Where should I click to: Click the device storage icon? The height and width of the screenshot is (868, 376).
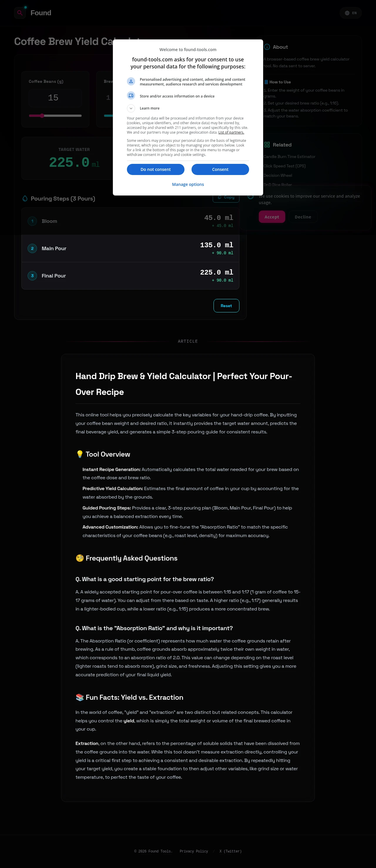[131, 96]
